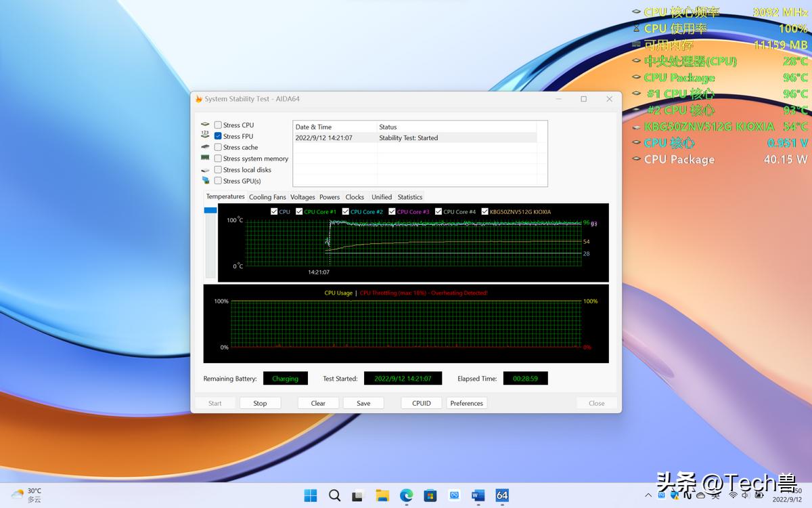The width and height of the screenshot is (812, 508).
Task: Enable the Stress CPU checkbox
Action: tap(217, 125)
